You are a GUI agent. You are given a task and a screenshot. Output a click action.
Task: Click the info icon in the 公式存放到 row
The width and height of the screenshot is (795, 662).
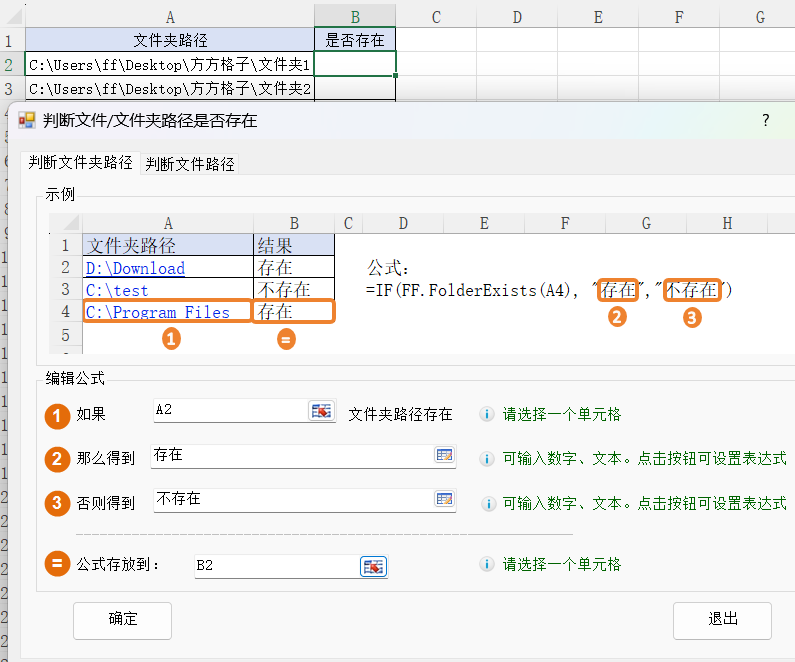[487, 564]
